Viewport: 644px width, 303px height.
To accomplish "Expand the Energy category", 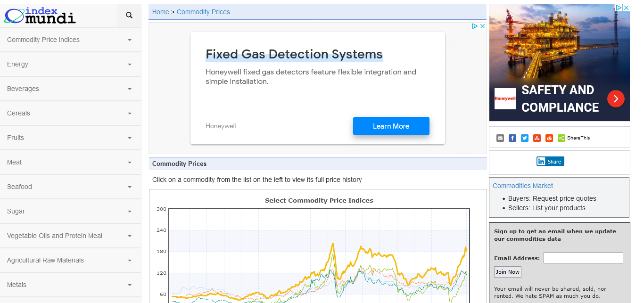I will click(70, 64).
